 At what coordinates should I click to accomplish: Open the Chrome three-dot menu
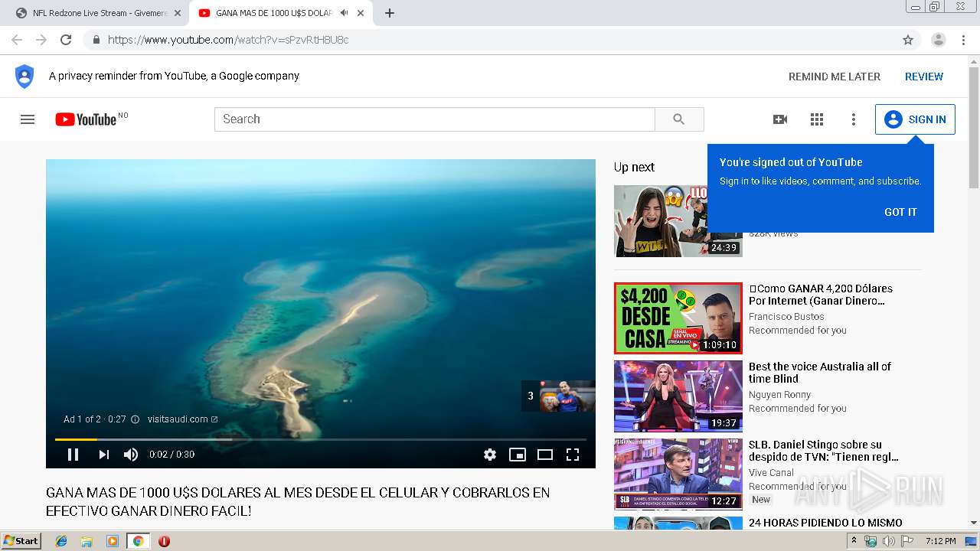[x=963, y=40]
